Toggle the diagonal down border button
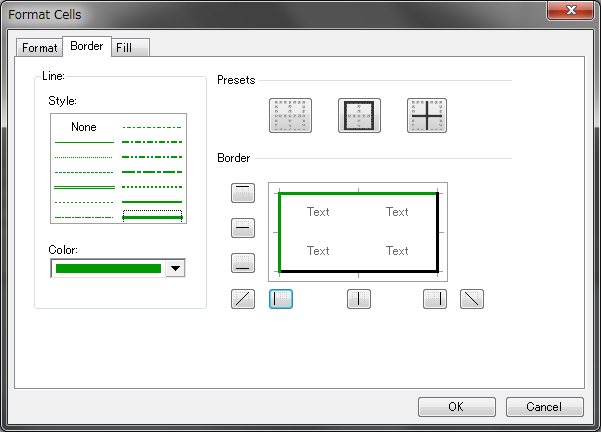Image resolution: width=601 pixels, height=432 pixels. click(472, 299)
